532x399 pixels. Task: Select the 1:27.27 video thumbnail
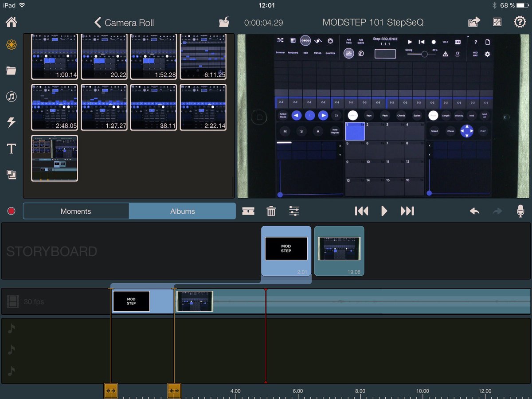point(104,107)
